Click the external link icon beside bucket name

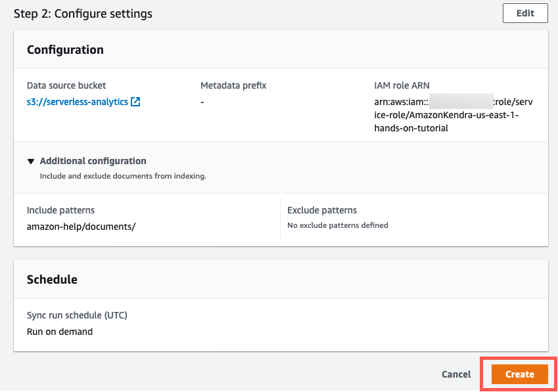click(135, 102)
